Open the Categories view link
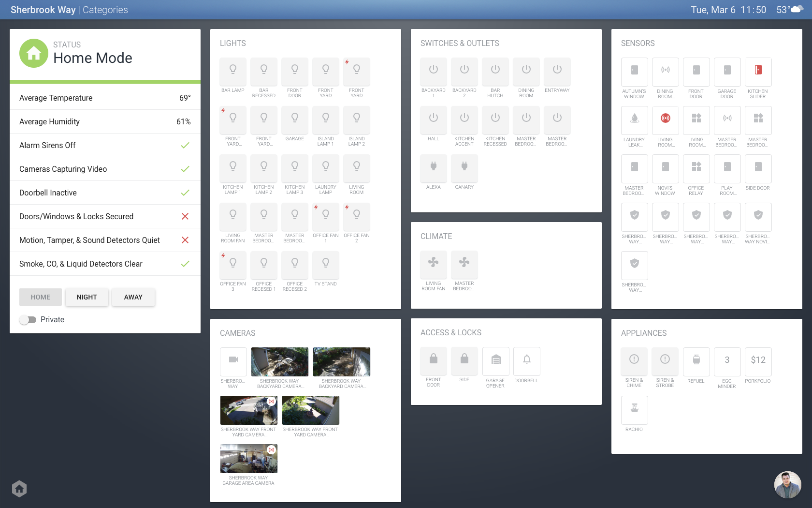Image resolution: width=812 pixels, height=508 pixels. pyautogui.click(x=105, y=10)
